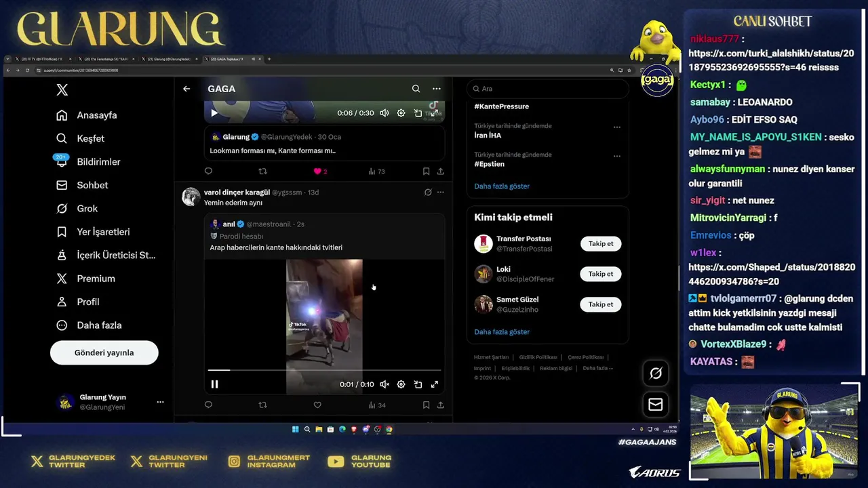Play the 0:30 top video
The height and width of the screenshot is (488, 868).
(x=214, y=113)
